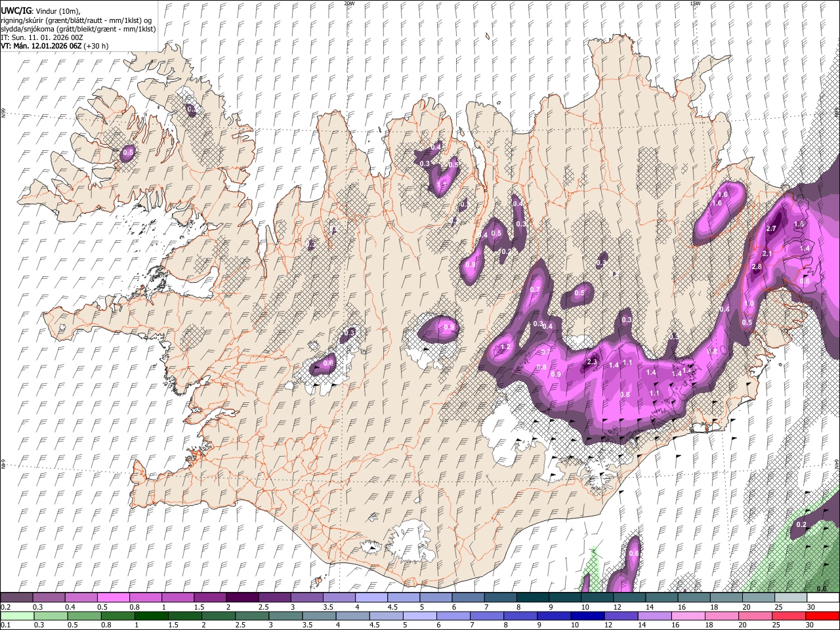The image size is (840, 630).
Task: Click the 0.2 value in the green rain area
Action: click(801, 524)
